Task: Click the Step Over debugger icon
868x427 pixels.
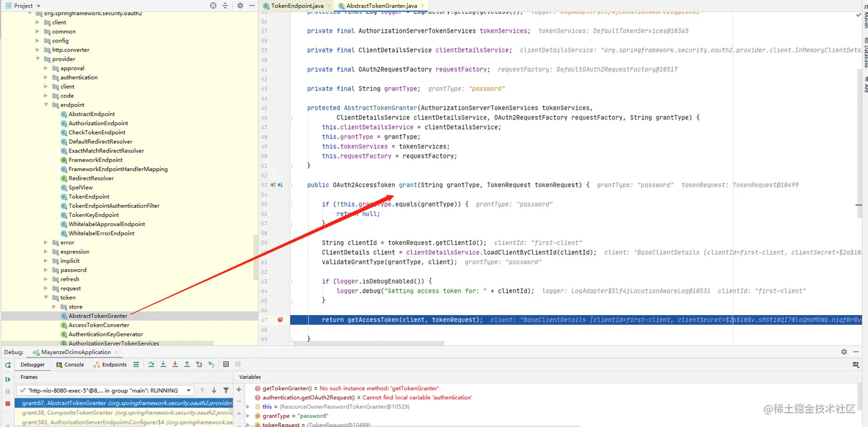Action: click(152, 364)
